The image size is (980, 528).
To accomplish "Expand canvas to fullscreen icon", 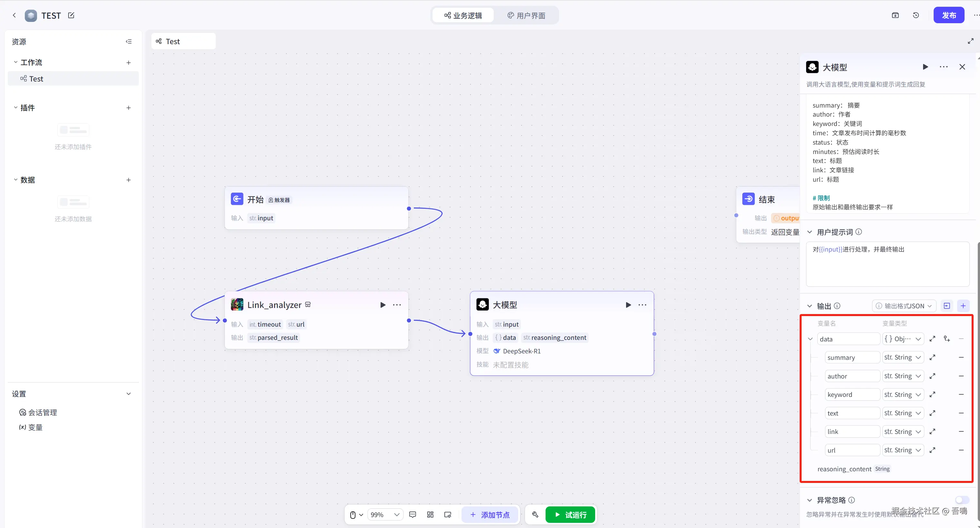I will point(970,41).
